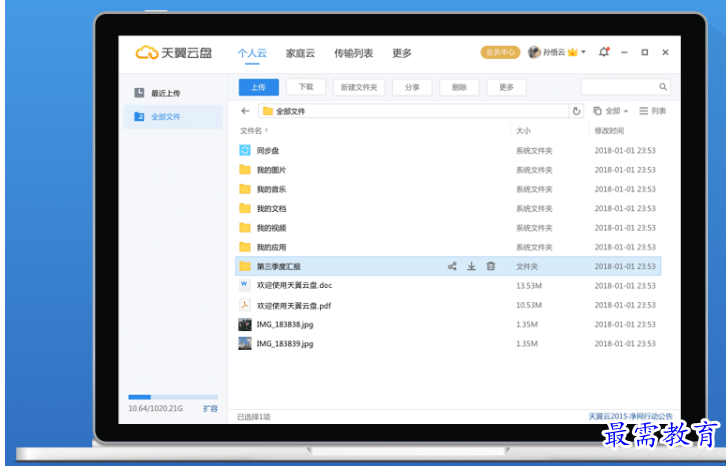Click the blue 上传 button
This screenshot has height=466, width=726.
258,87
